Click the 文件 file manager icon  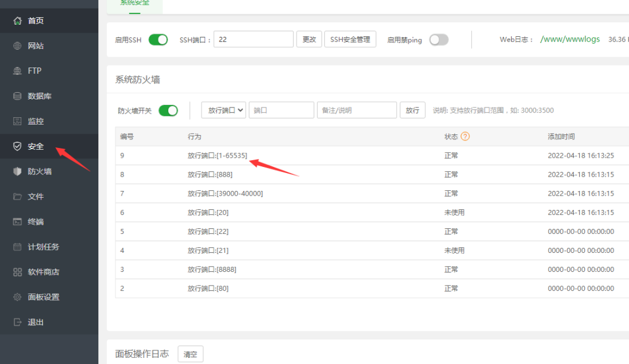[18, 196]
